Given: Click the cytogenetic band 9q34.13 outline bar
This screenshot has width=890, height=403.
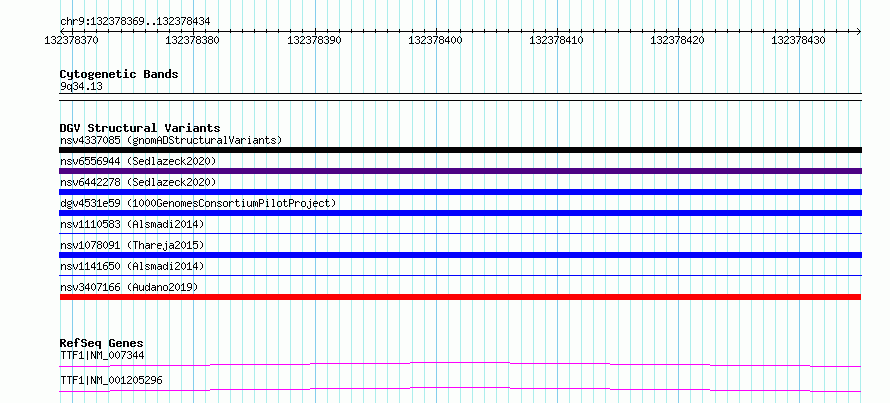Looking at the screenshot, I should coord(460,97).
